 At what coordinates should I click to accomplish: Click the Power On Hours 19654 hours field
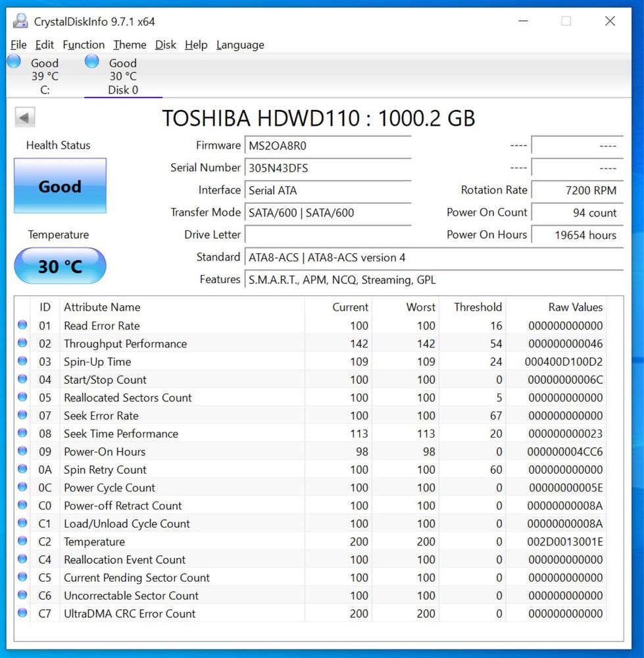coord(578,235)
